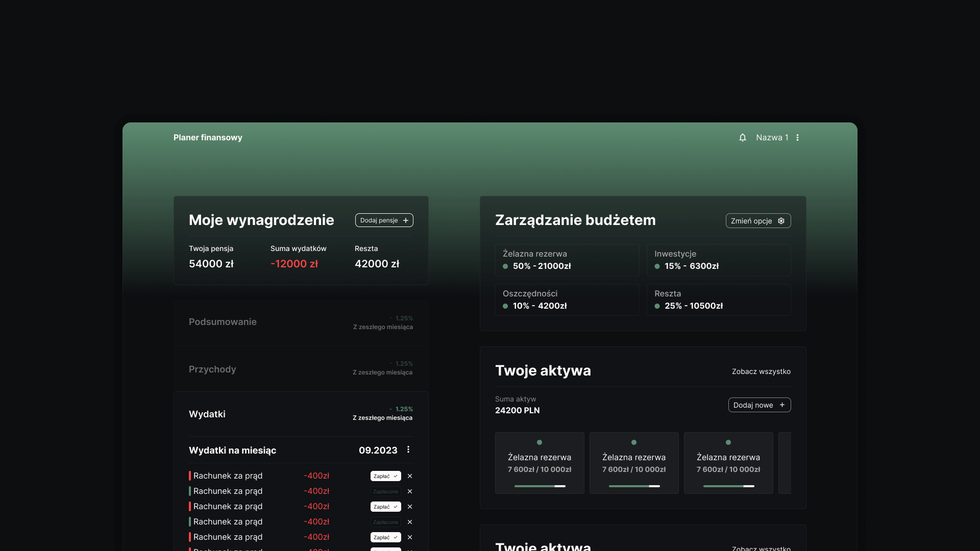
Task: Mark the first electricity bill as Zapłać
Action: (385, 475)
